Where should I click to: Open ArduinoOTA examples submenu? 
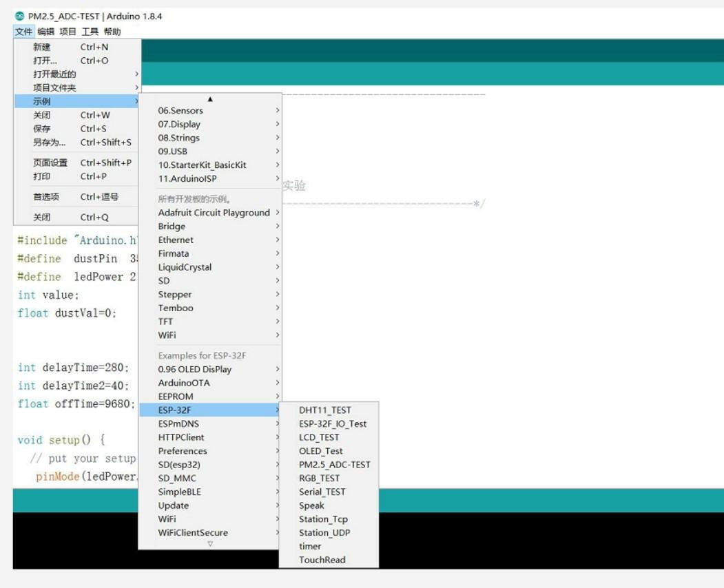[210, 383]
